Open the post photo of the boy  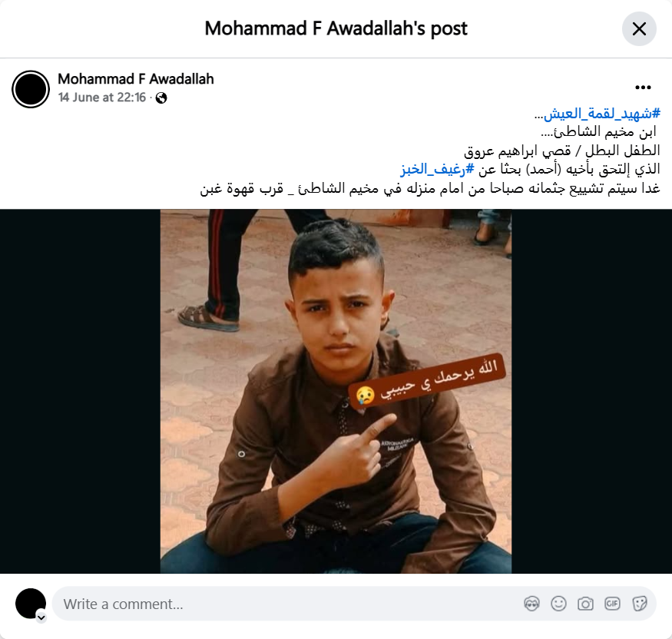(x=336, y=391)
